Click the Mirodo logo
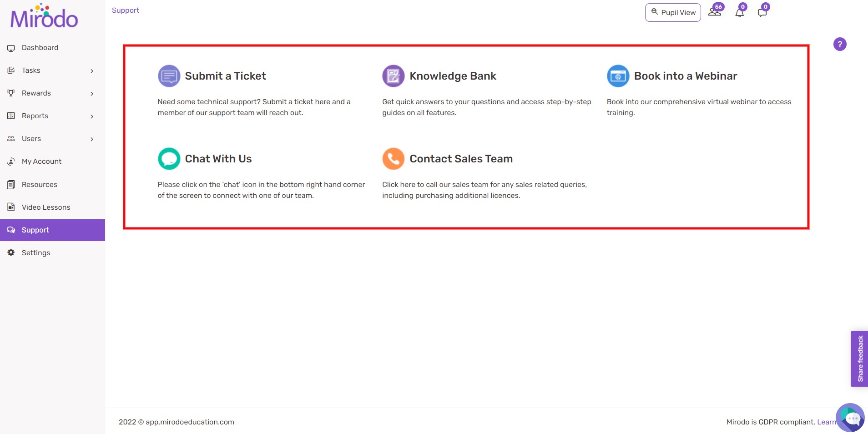 pos(44,16)
